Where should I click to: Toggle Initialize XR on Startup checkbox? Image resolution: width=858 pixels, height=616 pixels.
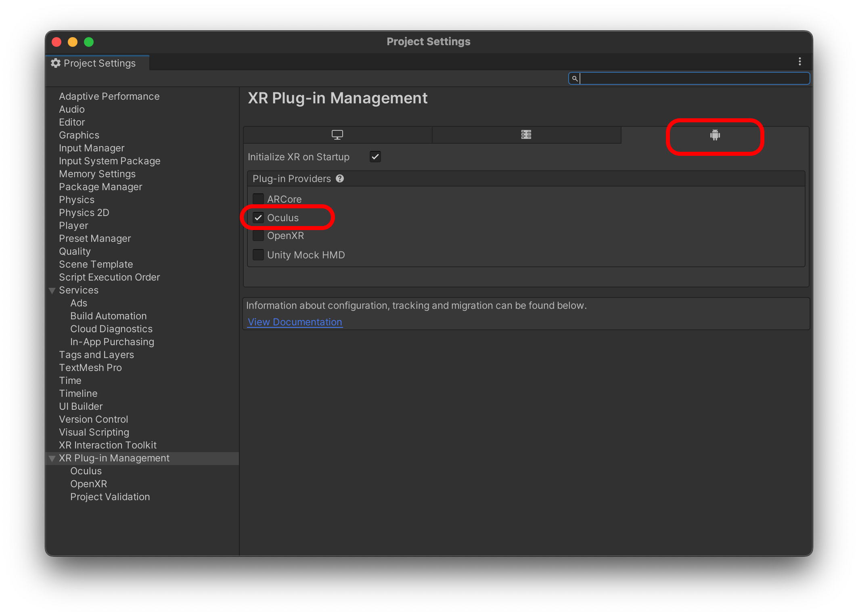(375, 157)
